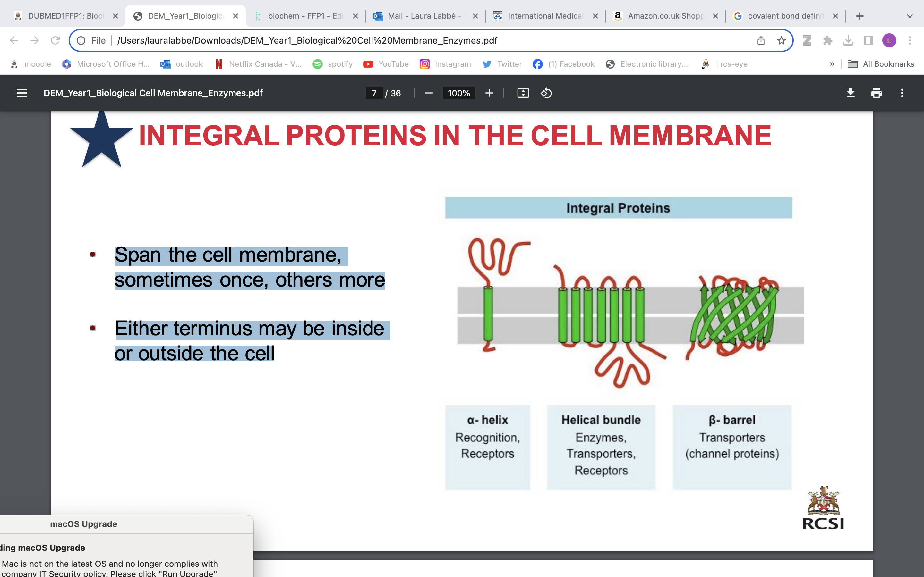Open the browser share menu
924x577 pixels.
(x=761, y=40)
